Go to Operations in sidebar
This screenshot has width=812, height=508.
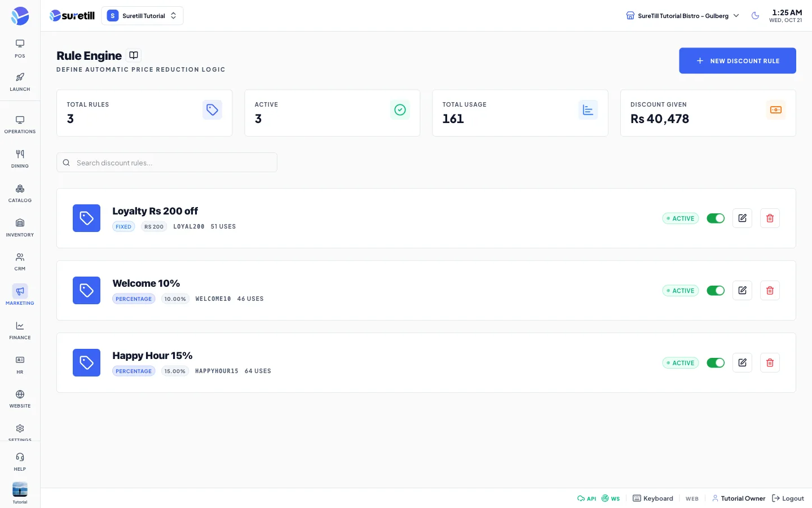pyautogui.click(x=20, y=124)
